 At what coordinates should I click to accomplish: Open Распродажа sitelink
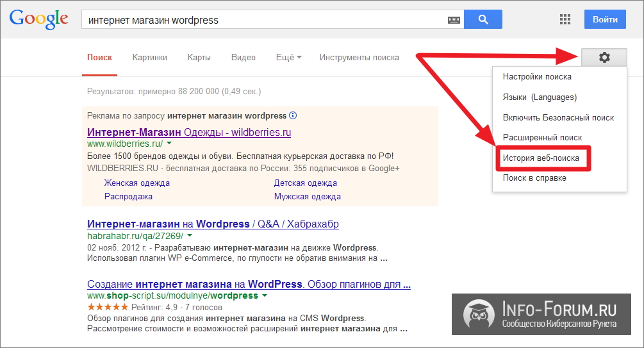(x=128, y=196)
